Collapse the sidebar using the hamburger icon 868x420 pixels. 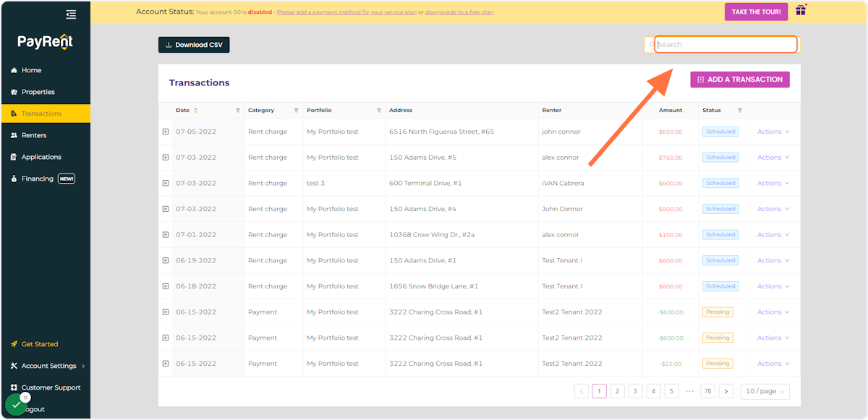click(70, 14)
